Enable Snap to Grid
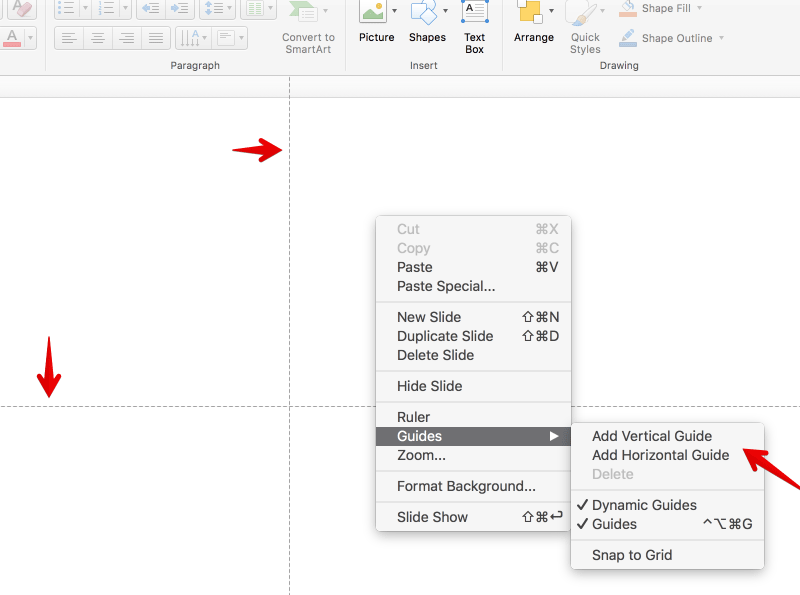 point(632,555)
